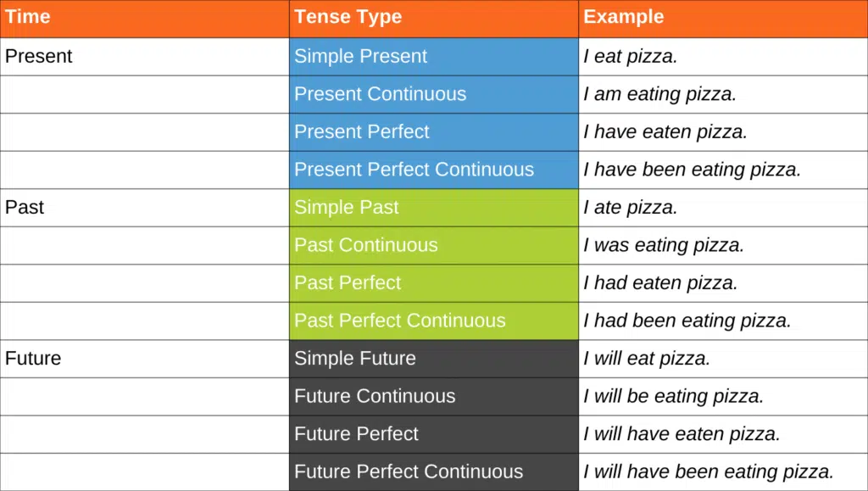Select the example 'I will eat pizza.'
Image resolution: width=868 pixels, height=491 pixels.
(646, 359)
